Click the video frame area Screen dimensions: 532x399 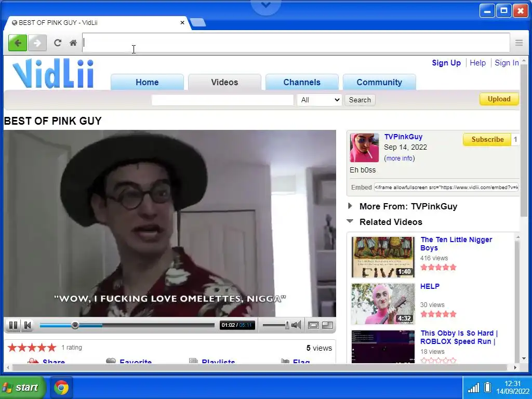click(x=170, y=223)
